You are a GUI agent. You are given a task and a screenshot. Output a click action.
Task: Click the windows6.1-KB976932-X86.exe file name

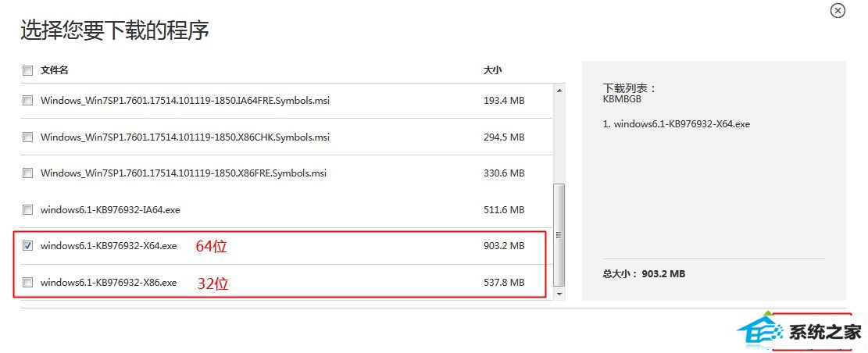pos(109,282)
